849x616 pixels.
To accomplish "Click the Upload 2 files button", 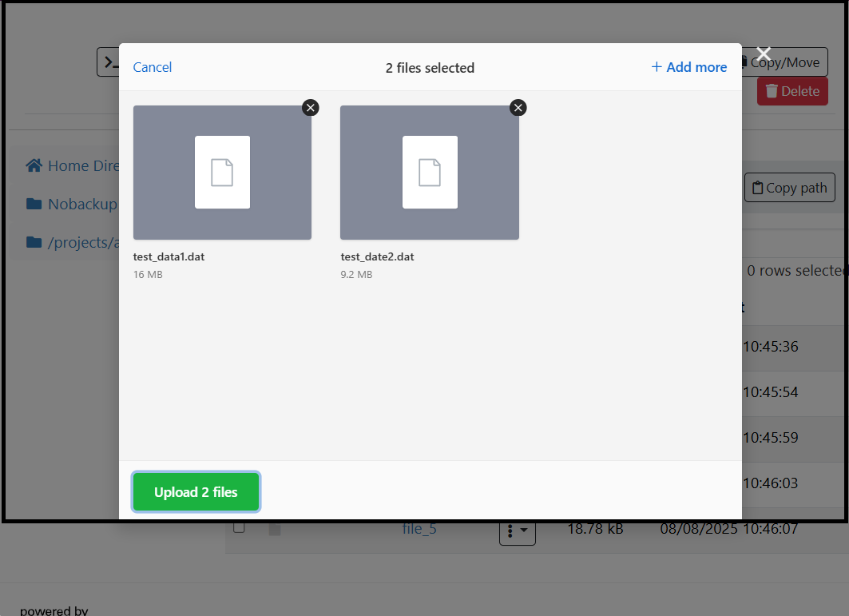I will coord(196,491).
